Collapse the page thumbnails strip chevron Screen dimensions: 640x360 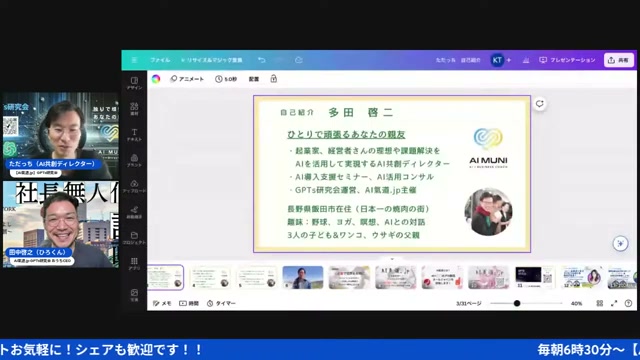point(392,259)
